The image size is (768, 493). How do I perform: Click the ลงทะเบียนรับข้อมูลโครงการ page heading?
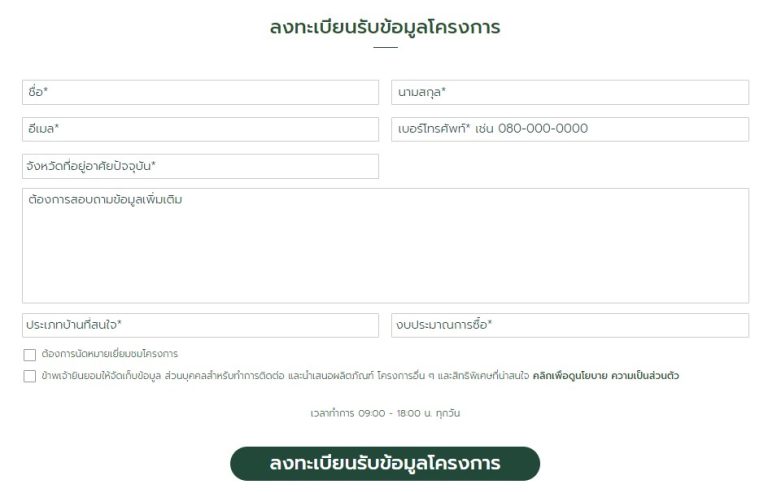point(385,27)
